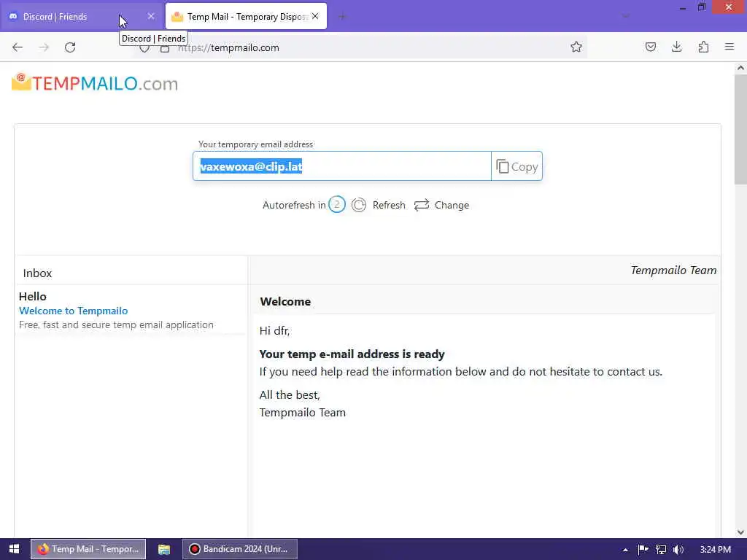Activate Temp Mail Firefox taskbar button
The image size is (747, 560).
coord(88,549)
